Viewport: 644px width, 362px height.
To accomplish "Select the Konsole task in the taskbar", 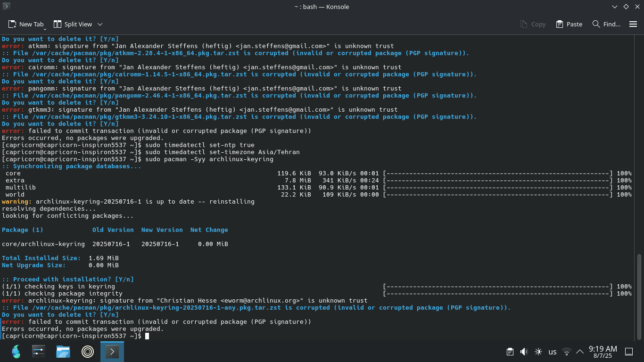I will click(x=112, y=352).
